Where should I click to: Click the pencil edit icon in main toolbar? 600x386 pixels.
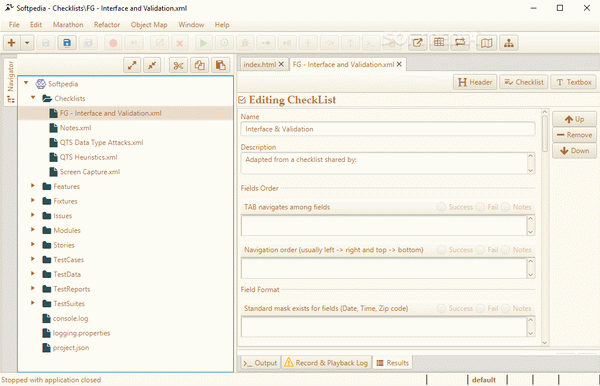[x=160, y=43]
